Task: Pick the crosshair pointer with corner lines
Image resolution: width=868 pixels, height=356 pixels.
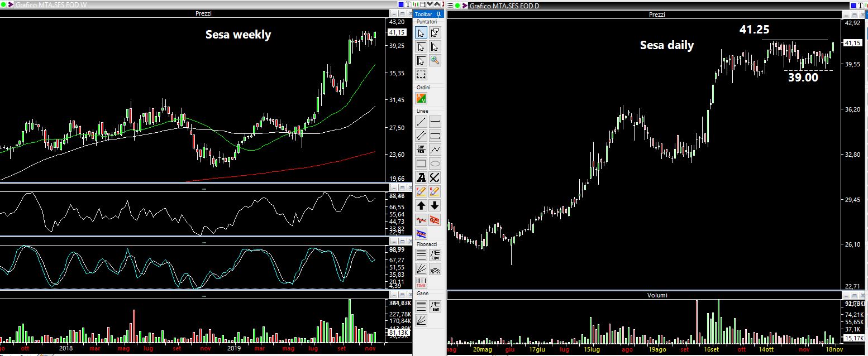Action: point(421,61)
